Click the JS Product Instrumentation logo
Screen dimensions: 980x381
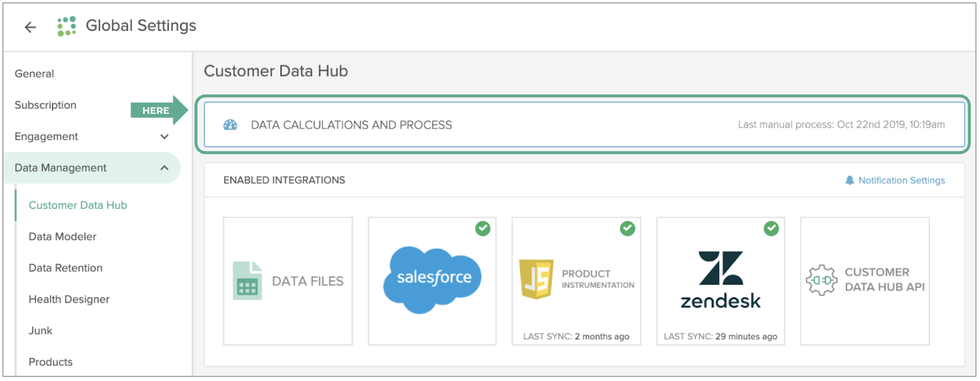(x=536, y=279)
